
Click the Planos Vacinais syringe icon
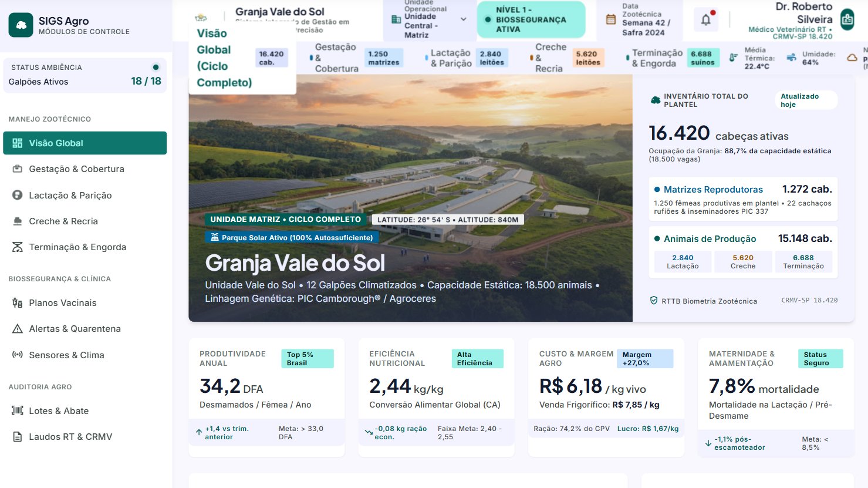[18, 303]
